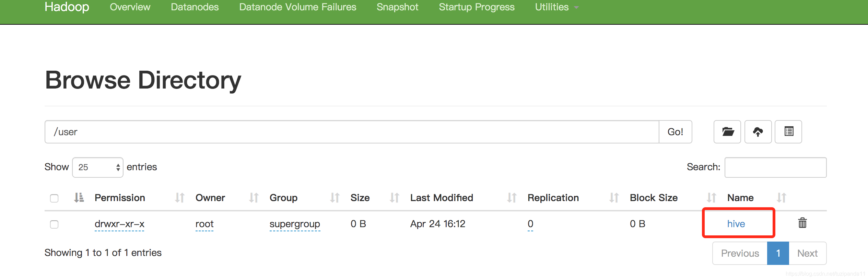Image resolution: width=868 pixels, height=280 pixels.
Task: Sort table by Group column arrows
Action: [x=335, y=198]
